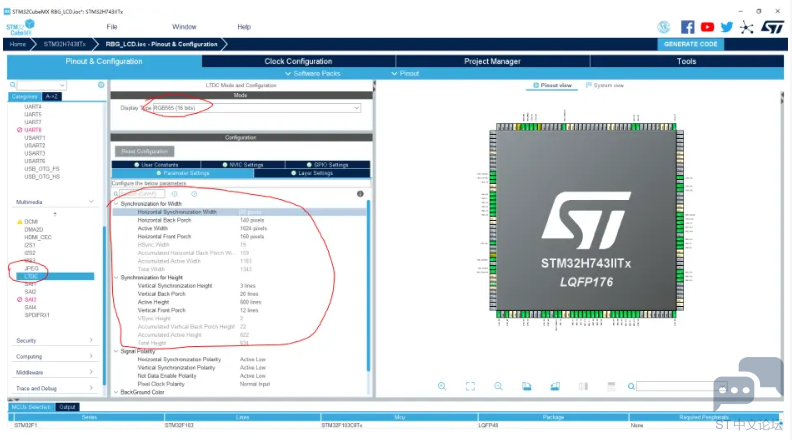Open the Layer Settings tab
The width and height of the screenshot is (792, 440).
coord(312,173)
